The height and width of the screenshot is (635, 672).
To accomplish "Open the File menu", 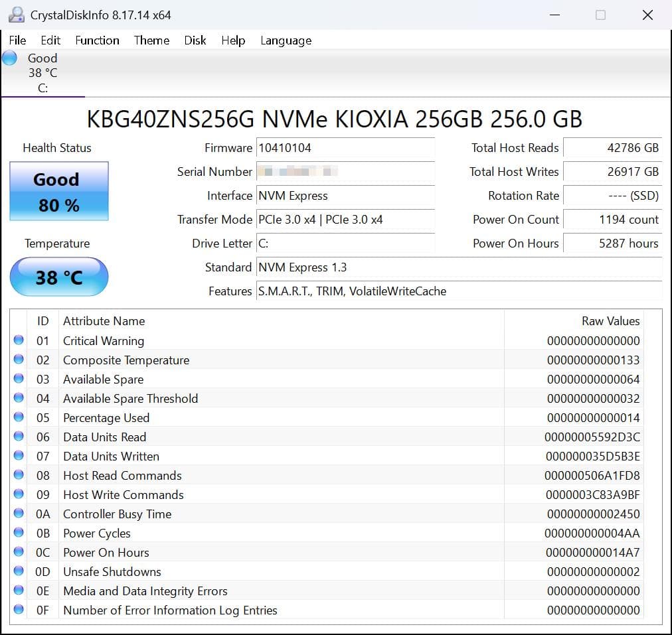I will pyautogui.click(x=17, y=40).
